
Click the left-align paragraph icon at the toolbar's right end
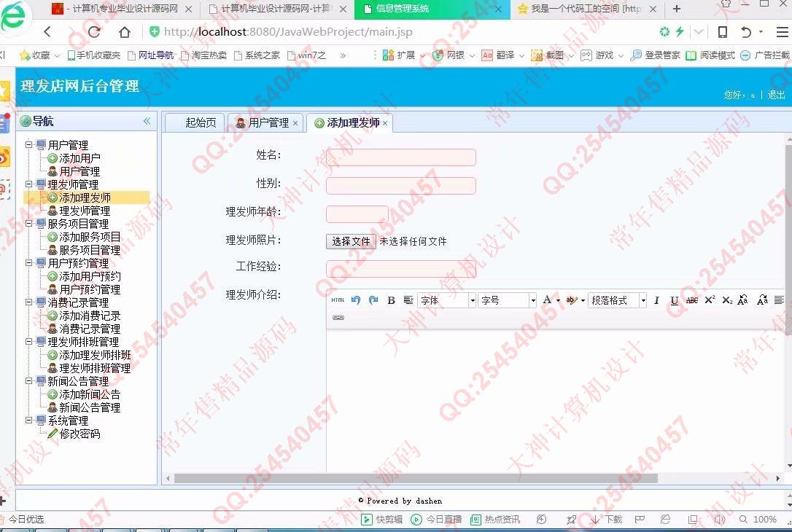click(x=779, y=300)
